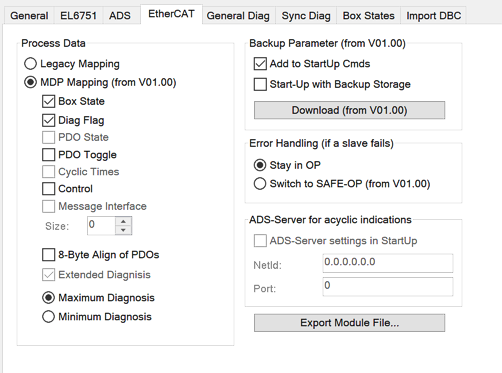Viewport: 502px width, 373px height.
Task: Switch to the General tab
Action: click(x=29, y=16)
